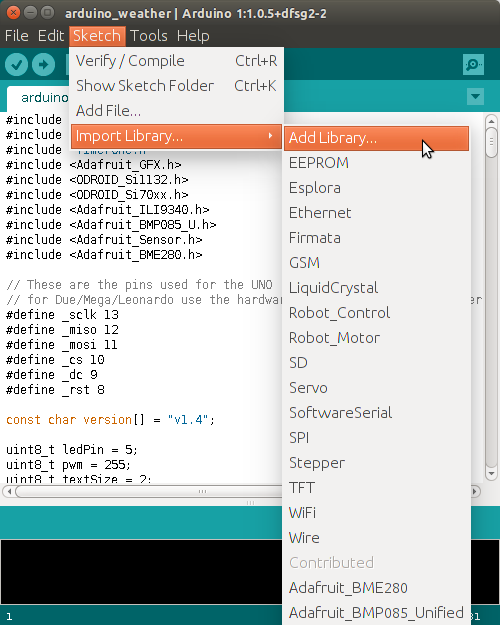Import the Firmata library
The image size is (500, 625).
click(x=376, y=238)
